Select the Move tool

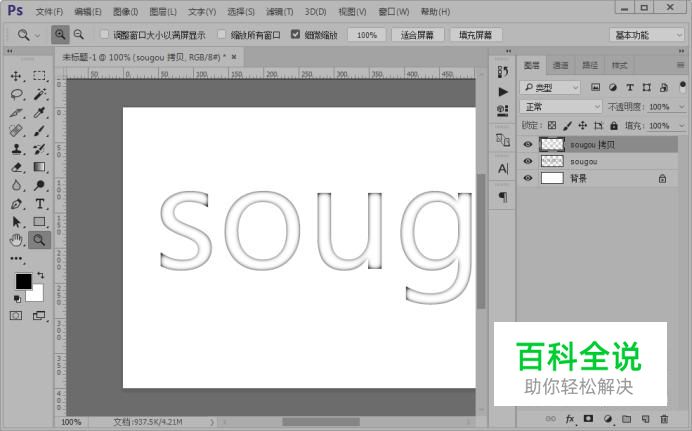point(16,76)
